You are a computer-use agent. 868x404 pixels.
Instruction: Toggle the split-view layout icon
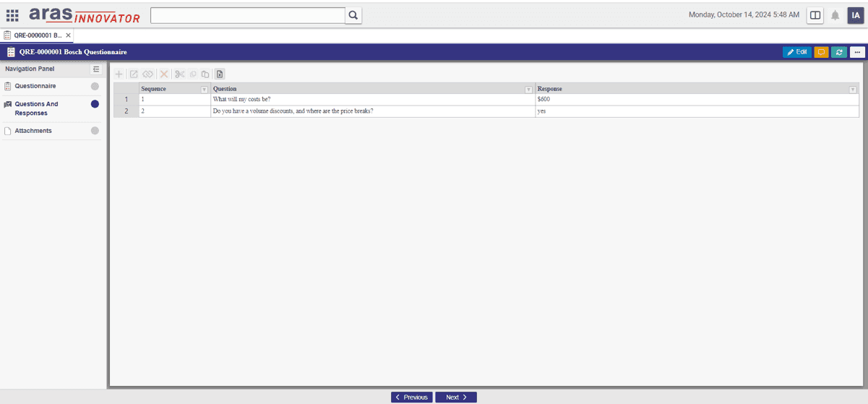(815, 15)
